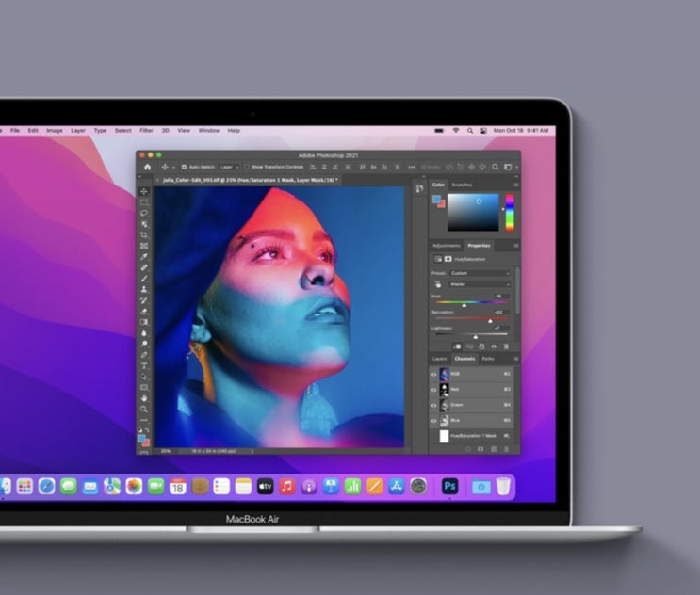The height and width of the screenshot is (595, 700).
Task: Delete channel with Channels panel trash icon
Action: [x=506, y=449]
